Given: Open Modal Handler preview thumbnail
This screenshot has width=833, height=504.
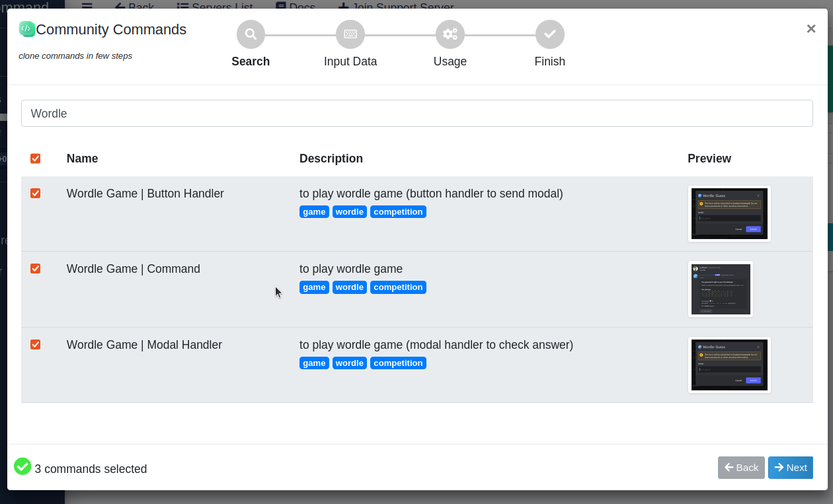Looking at the screenshot, I should point(730,365).
